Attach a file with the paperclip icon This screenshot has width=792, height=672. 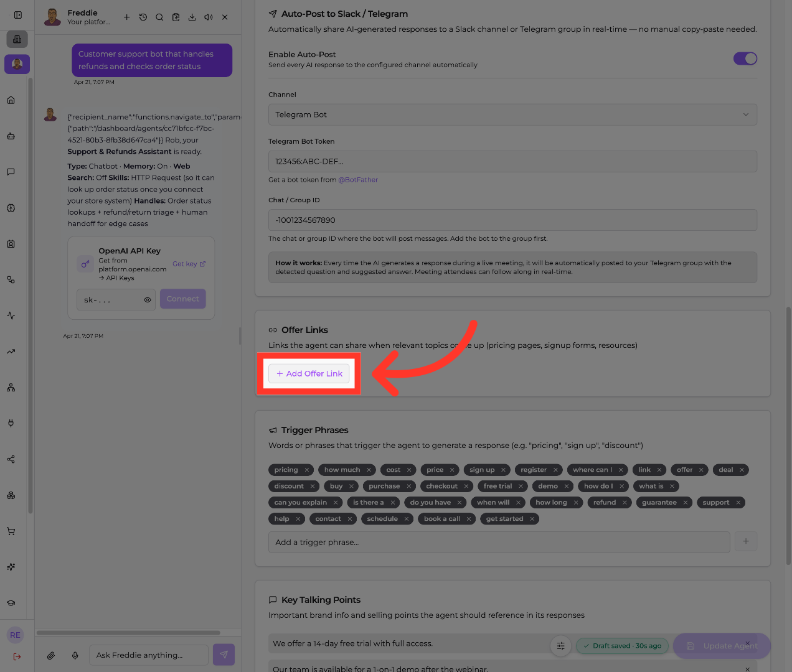tap(51, 655)
